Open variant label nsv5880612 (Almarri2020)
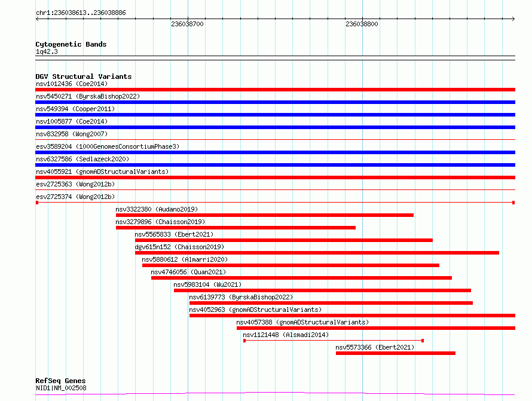The height and width of the screenshot is (401, 532). (x=185, y=259)
